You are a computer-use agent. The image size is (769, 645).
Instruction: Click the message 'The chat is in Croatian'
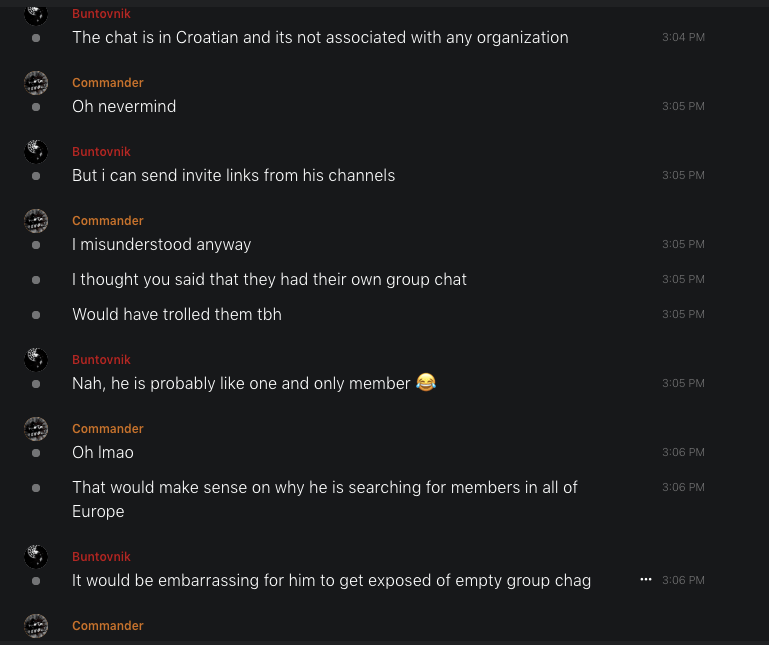[x=320, y=38]
